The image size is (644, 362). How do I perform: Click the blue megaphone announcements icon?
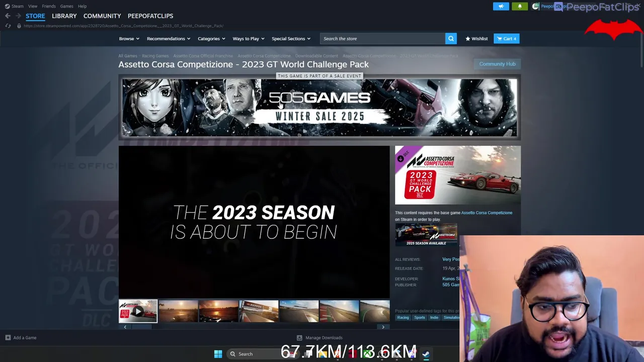(501, 7)
